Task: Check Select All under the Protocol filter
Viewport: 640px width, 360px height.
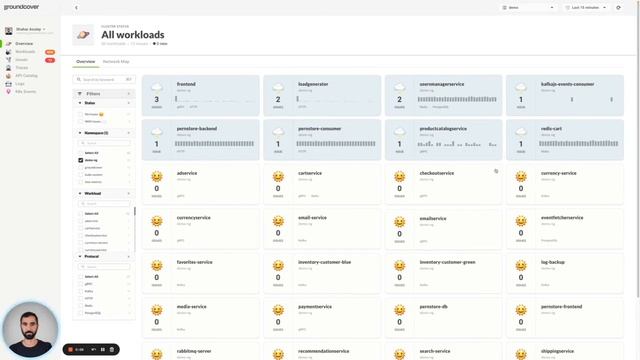Action: pos(80,277)
